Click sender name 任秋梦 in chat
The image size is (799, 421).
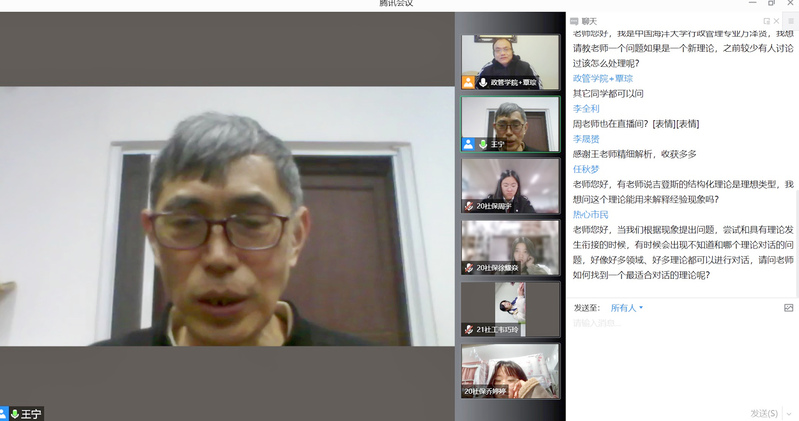tap(586, 169)
